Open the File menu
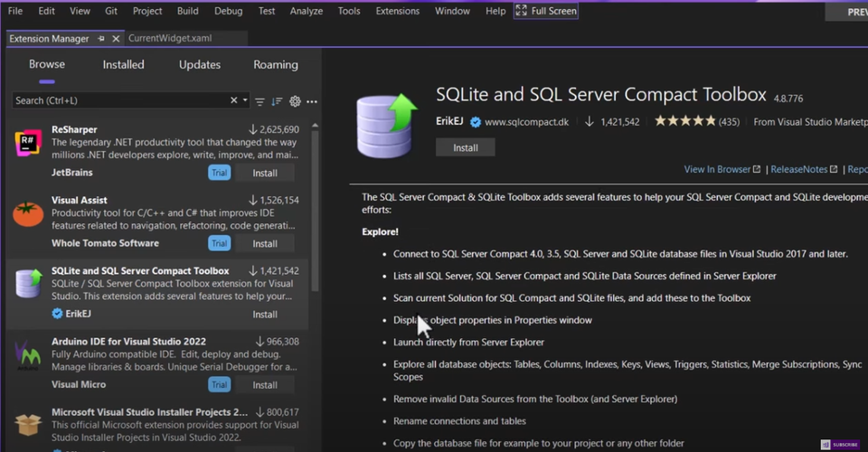The width and height of the screenshot is (868, 452). (15, 11)
